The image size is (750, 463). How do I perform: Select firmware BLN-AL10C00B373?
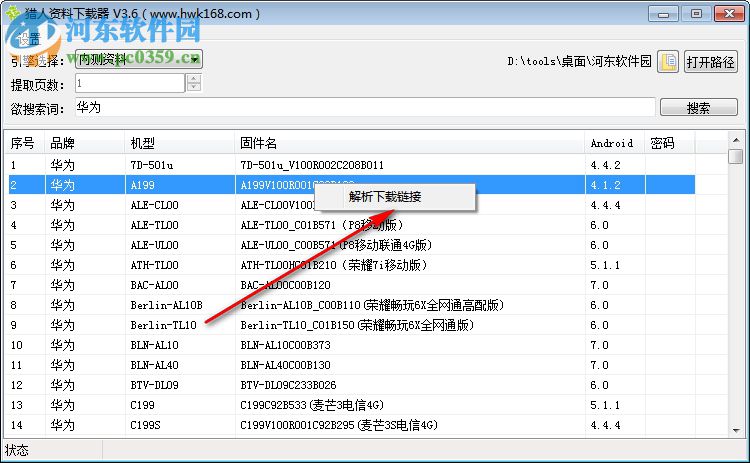click(286, 345)
